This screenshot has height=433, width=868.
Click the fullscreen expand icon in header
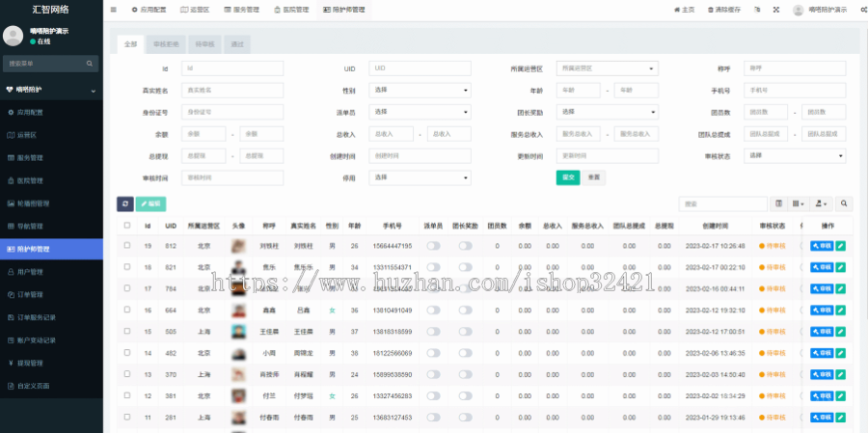[776, 10]
